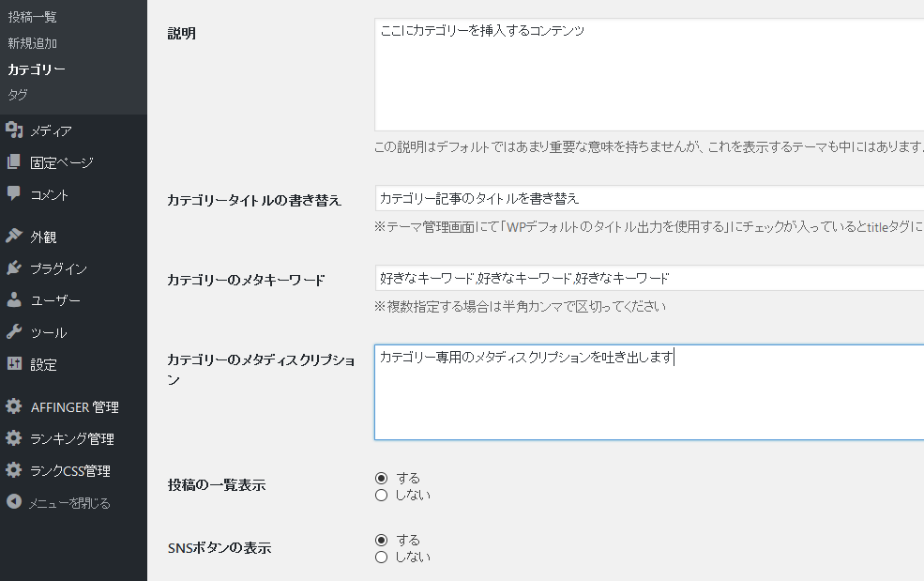Open the プラグイン menu item
Image resolution: width=924 pixels, height=581 pixels.
click(58, 268)
